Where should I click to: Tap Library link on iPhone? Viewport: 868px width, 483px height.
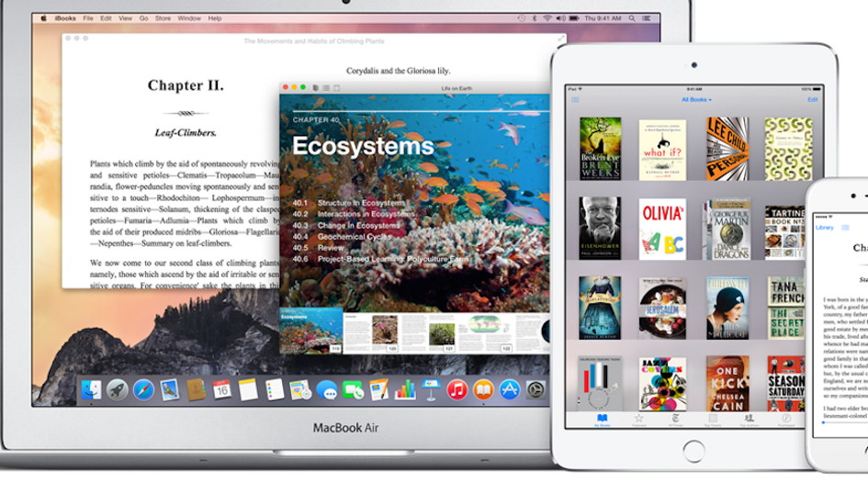[x=824, y=228]
